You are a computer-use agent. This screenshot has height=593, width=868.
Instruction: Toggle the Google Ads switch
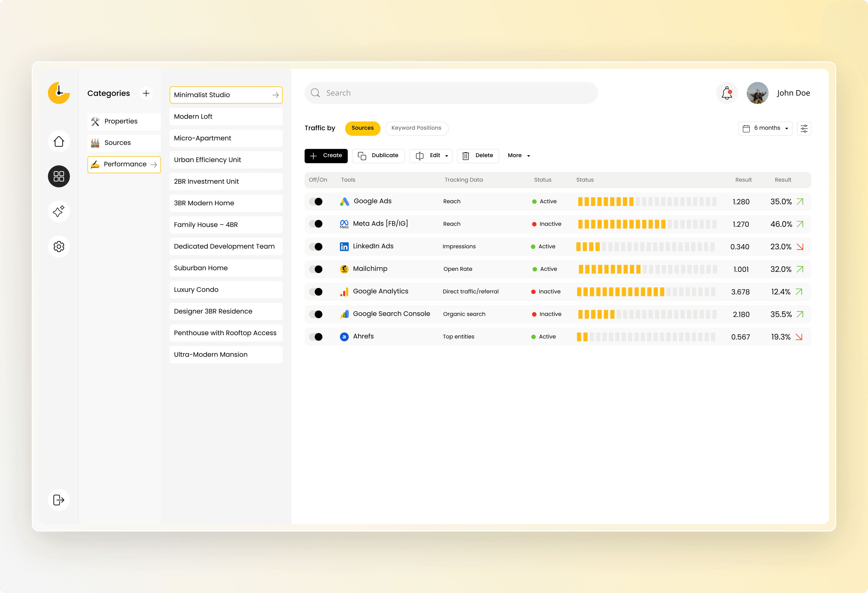pos(316,202)
